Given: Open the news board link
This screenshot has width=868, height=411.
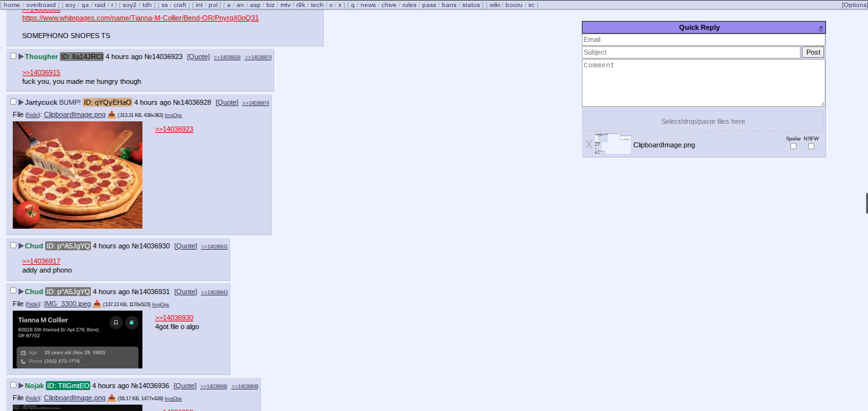Looking at the screenshot, I should [x=368, y=5].
